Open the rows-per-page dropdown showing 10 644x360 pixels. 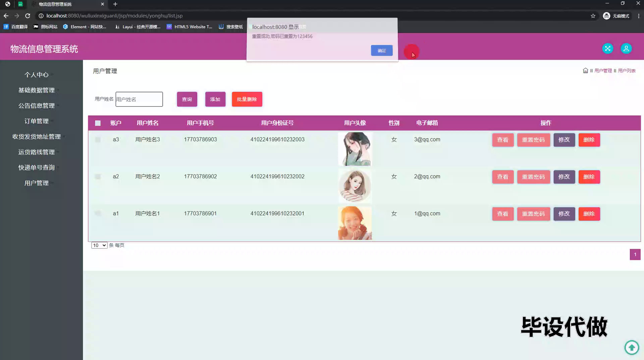tap(99, 245)
